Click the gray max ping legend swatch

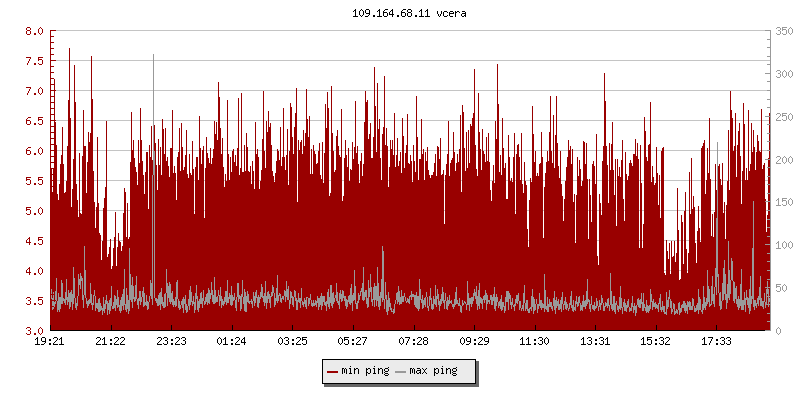401,371
